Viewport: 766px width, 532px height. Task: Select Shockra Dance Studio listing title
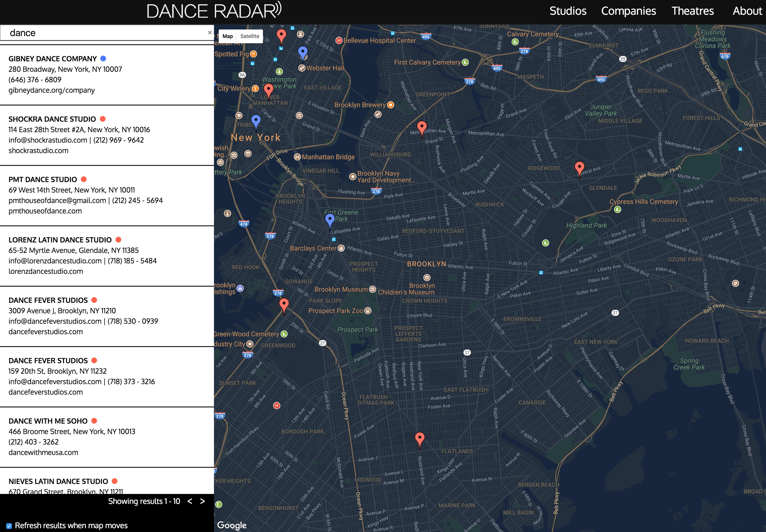(x=52, y=119)
